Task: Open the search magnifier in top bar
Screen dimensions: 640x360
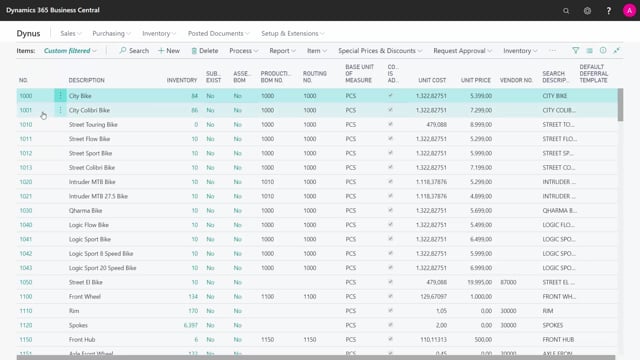Action: 566,11
